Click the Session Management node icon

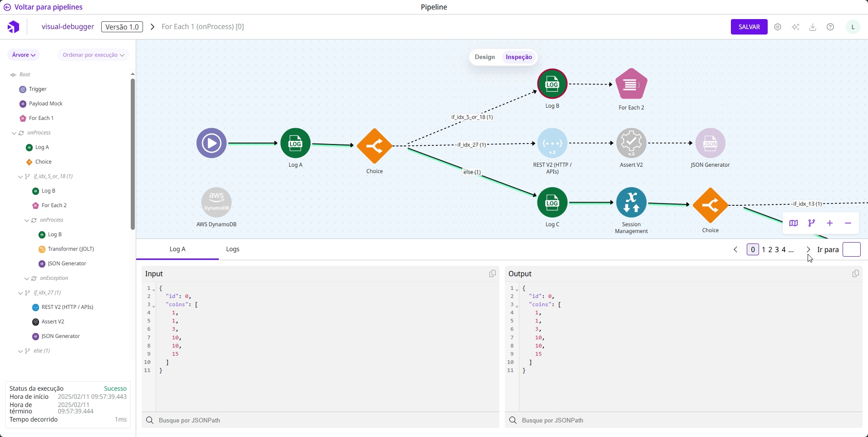coord(631,203)
